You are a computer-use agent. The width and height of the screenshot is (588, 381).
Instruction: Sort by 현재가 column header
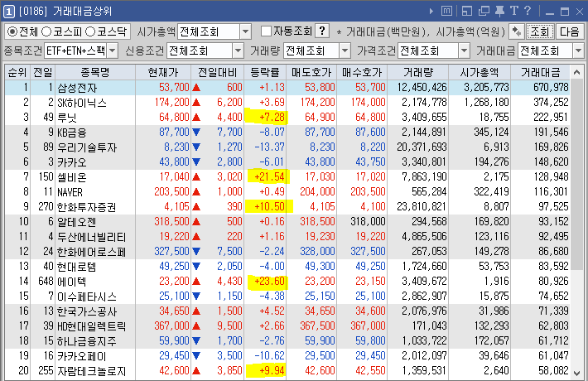[163, 72]
